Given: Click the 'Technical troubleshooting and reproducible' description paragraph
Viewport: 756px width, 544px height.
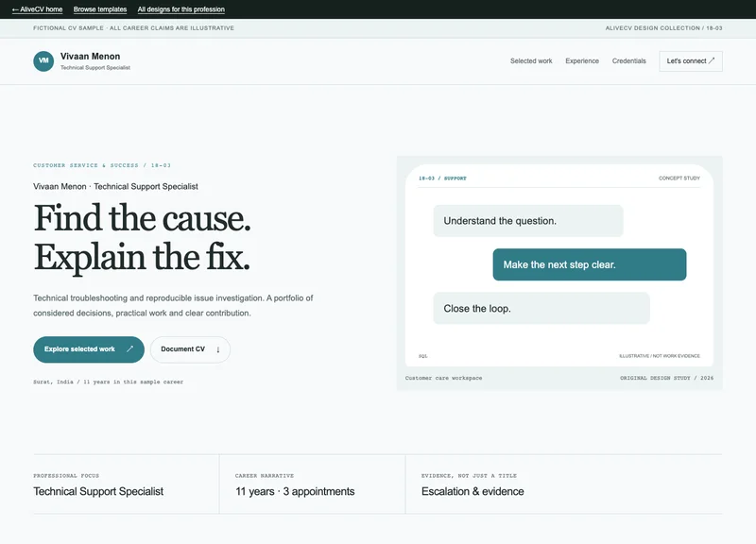Looking at the screenshot, I should tap(173, 305).
